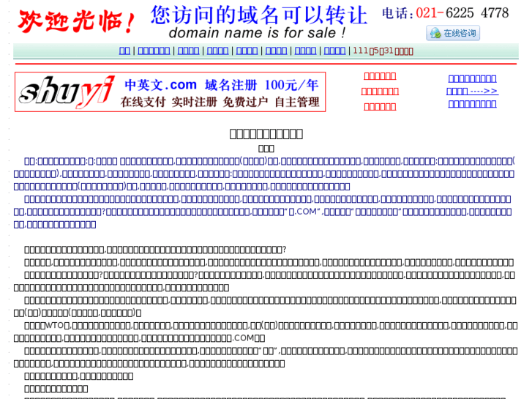The height and width of the screenshot is (399, 532).
Task: Click the date text starting with 111
Action: [x=383, y=51]
